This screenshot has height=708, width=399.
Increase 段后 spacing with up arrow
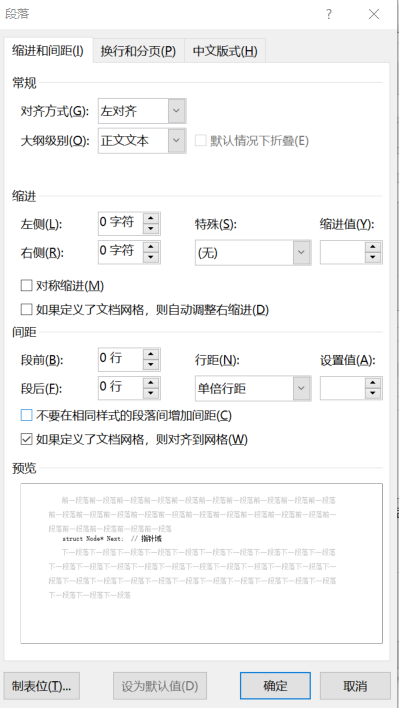point(151,382)
